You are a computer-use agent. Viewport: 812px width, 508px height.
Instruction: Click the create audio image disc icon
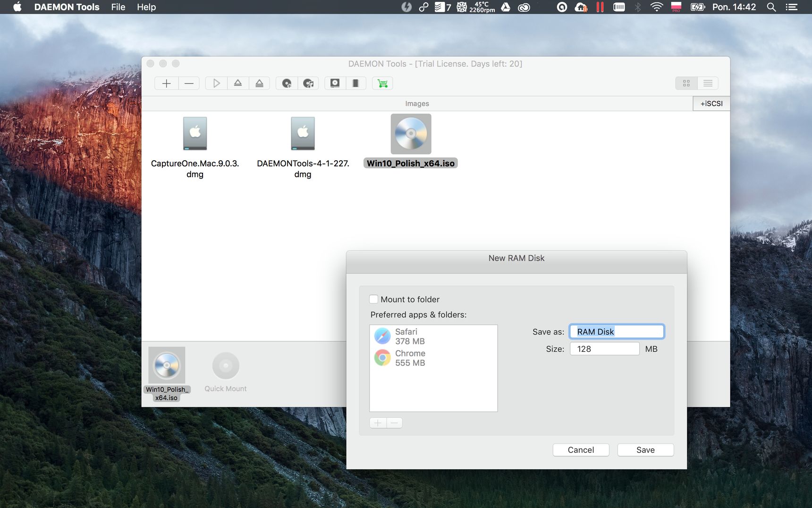tap(308, 83)
